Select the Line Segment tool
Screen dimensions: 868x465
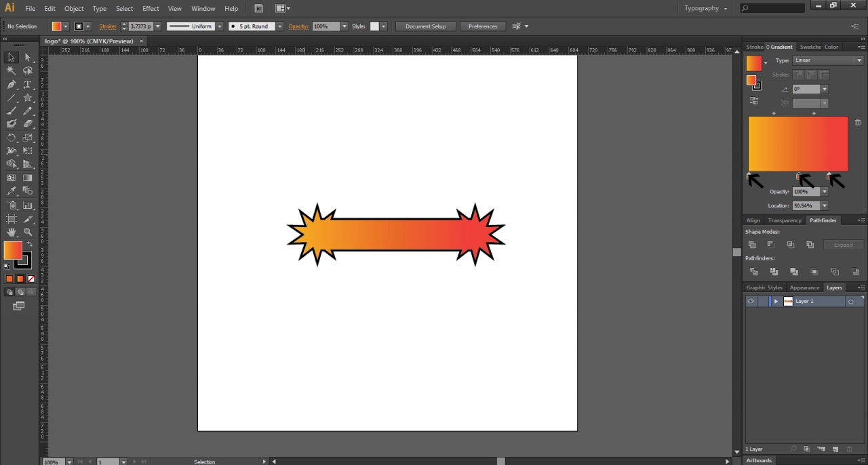[x=12, y=98]
